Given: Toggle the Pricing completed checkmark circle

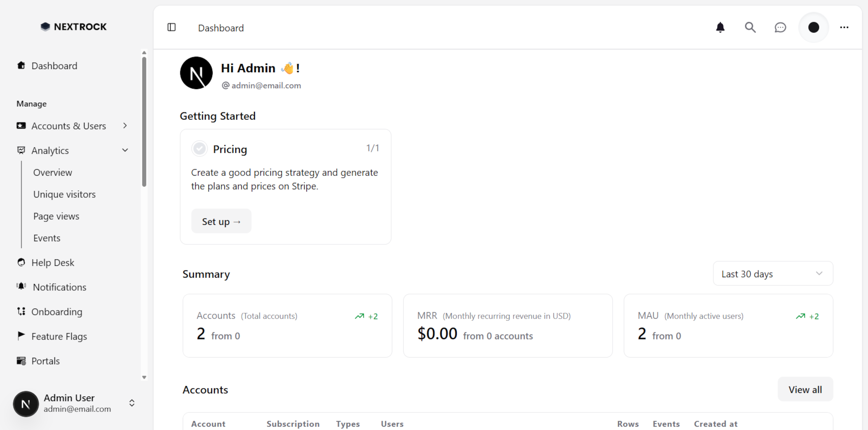Looking at the screenshot, I should [x=199, y=148].
